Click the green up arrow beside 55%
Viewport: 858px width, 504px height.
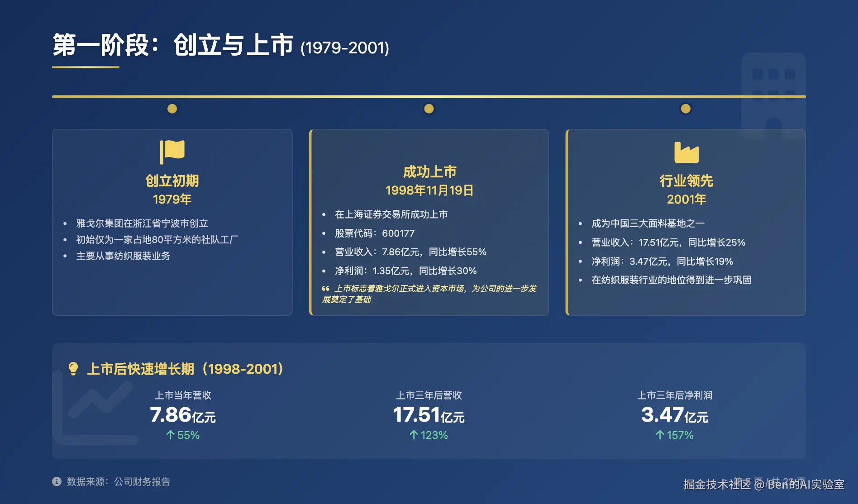pyautogui.click(x=170, y=435)
